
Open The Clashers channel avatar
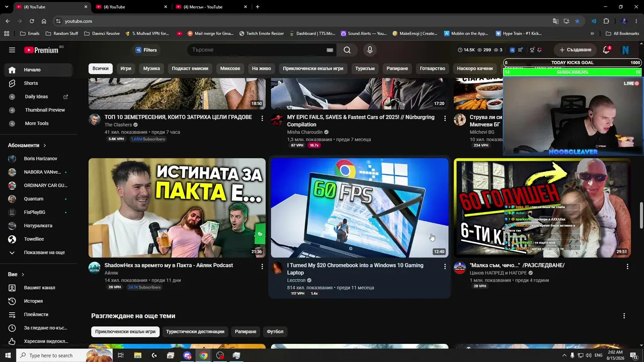click(x=95, y=120)
